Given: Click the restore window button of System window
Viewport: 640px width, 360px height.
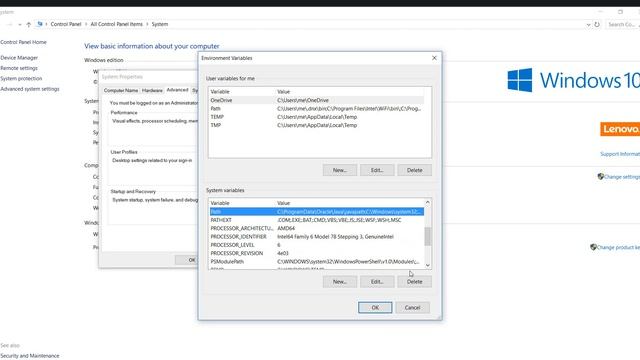Looking at the screenshot, I should pyautogui.click(x=620, y=12).
